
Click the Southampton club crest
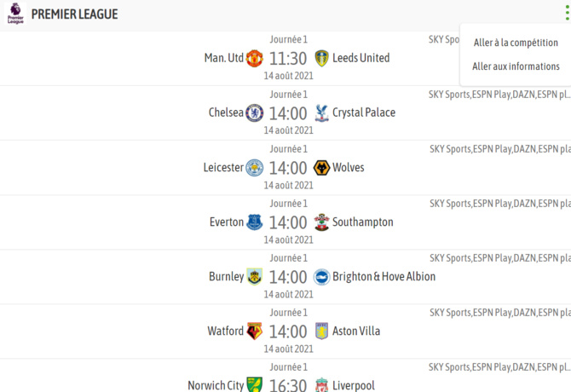tap(321, 222)
